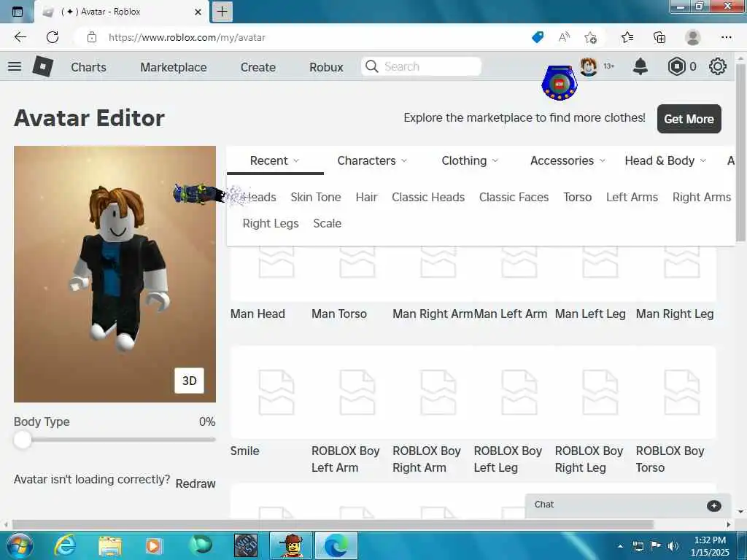
Task: Select Right Legs submenu item
Action: pos(271,223)
